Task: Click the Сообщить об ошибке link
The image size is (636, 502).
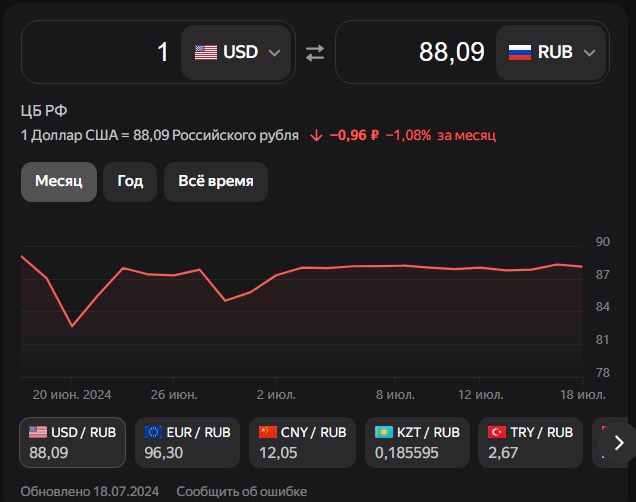Action: [241, 491]
